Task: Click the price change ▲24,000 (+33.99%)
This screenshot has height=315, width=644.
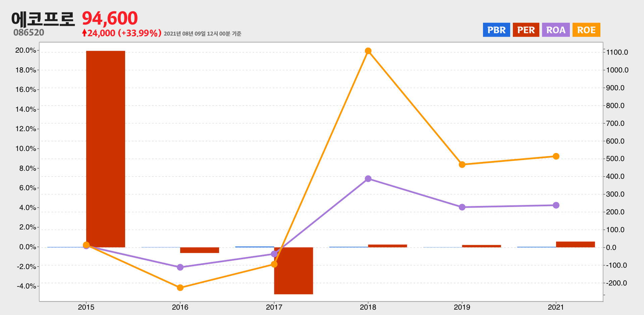Action: click(x=122, y=33)
